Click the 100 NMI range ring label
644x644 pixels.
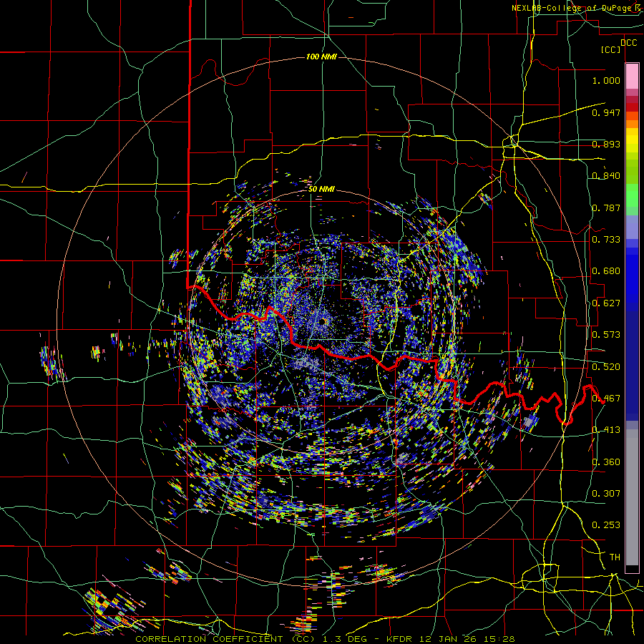tap(321, 57)
